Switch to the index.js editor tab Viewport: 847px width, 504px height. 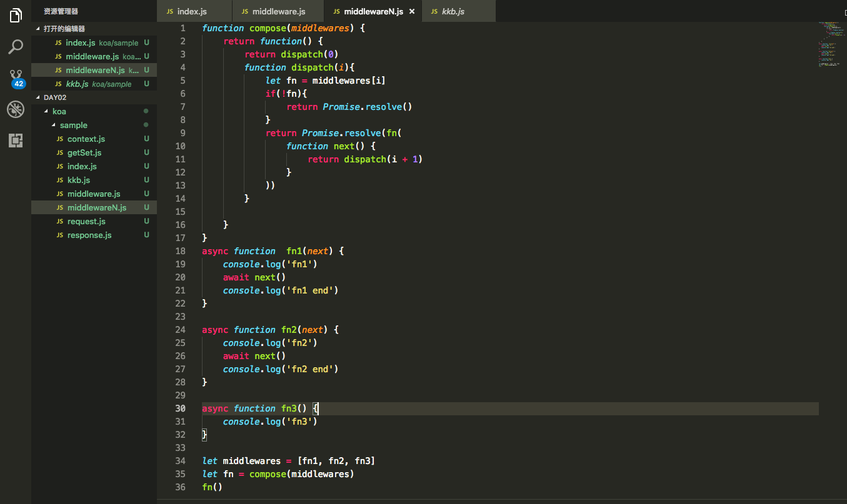tap(194, 11)
